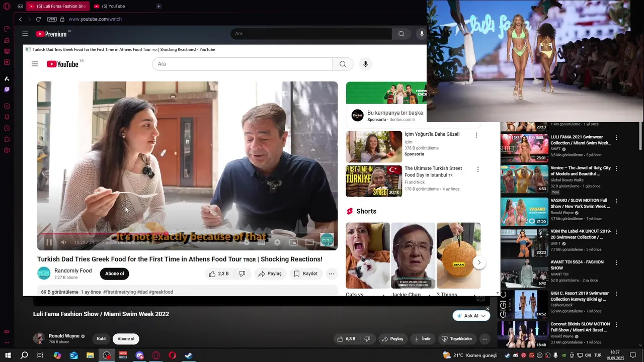The height and width of the screenshot is (362, 644).
Task: Open hamburger menu beside YouTube Premium logo
Action: (25, 34)
